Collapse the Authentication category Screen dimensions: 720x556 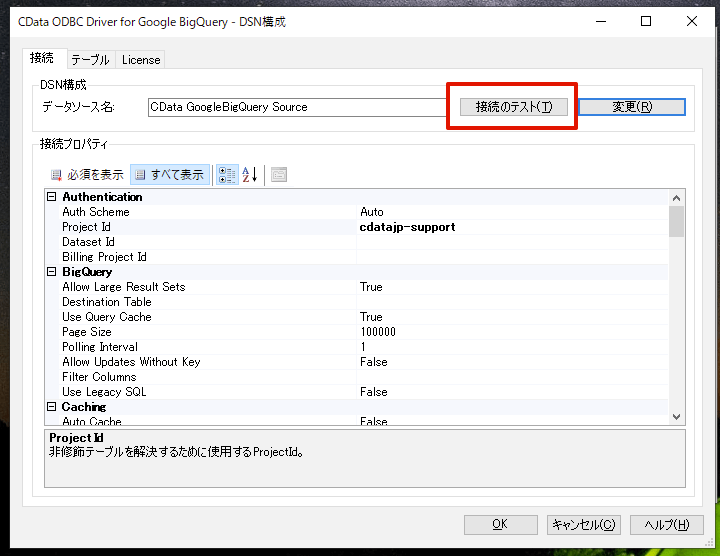(52, 197)
